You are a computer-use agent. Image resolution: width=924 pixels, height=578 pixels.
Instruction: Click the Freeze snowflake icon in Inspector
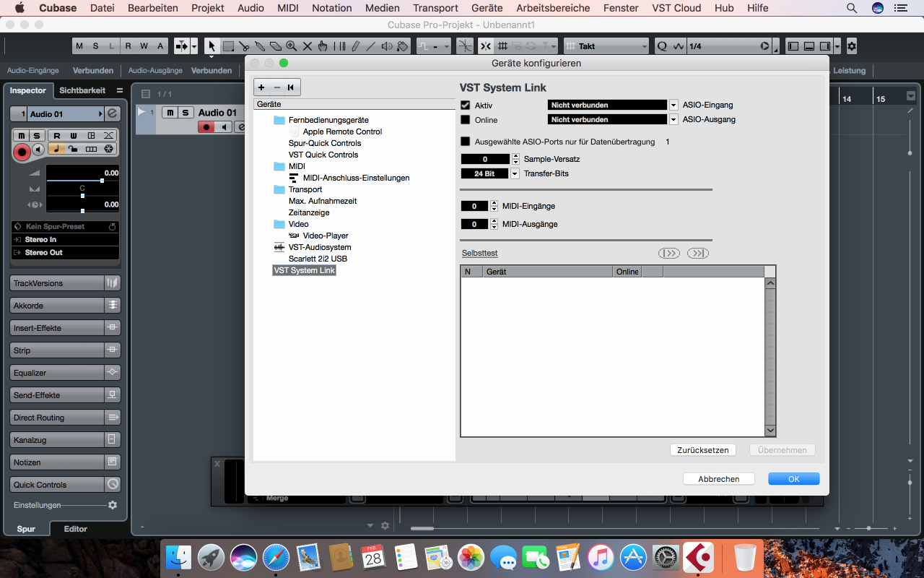[x=108, y=149]
